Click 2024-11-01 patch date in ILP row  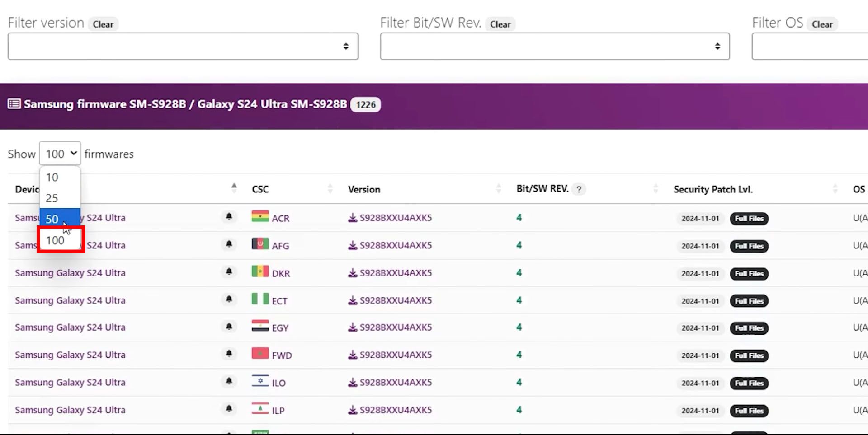700,411
